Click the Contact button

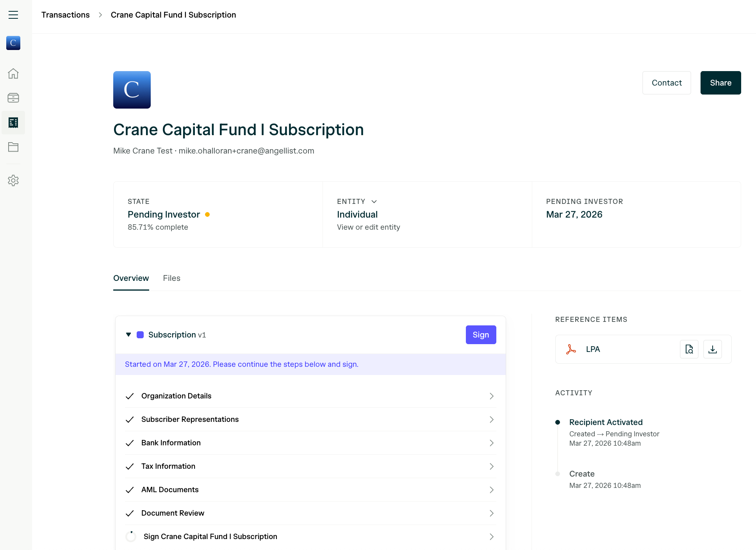point(667,83)
